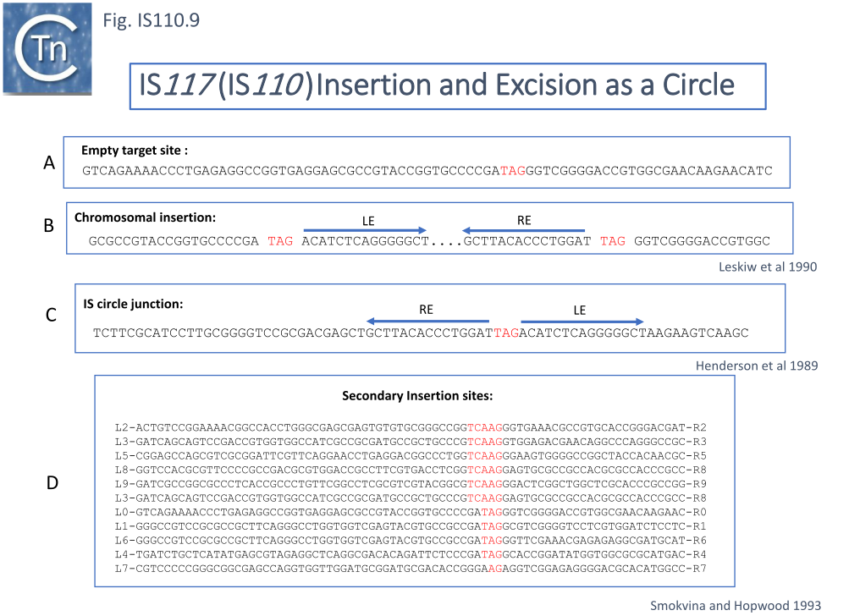Screen dimensions: 849x616
Task: Click the L2 secondary insertion sequence row
Action: tap(411, 427)
